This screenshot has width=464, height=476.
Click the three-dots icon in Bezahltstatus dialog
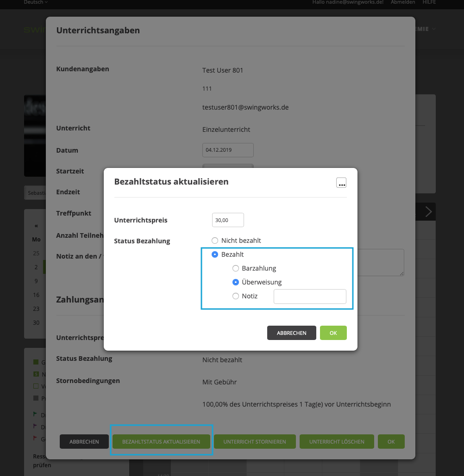coord(341,183)
